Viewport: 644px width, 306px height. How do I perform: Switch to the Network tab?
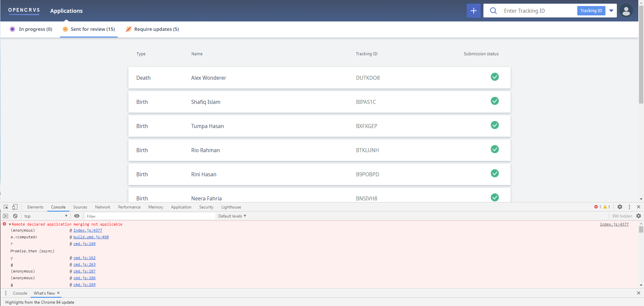tap(102, 207)
